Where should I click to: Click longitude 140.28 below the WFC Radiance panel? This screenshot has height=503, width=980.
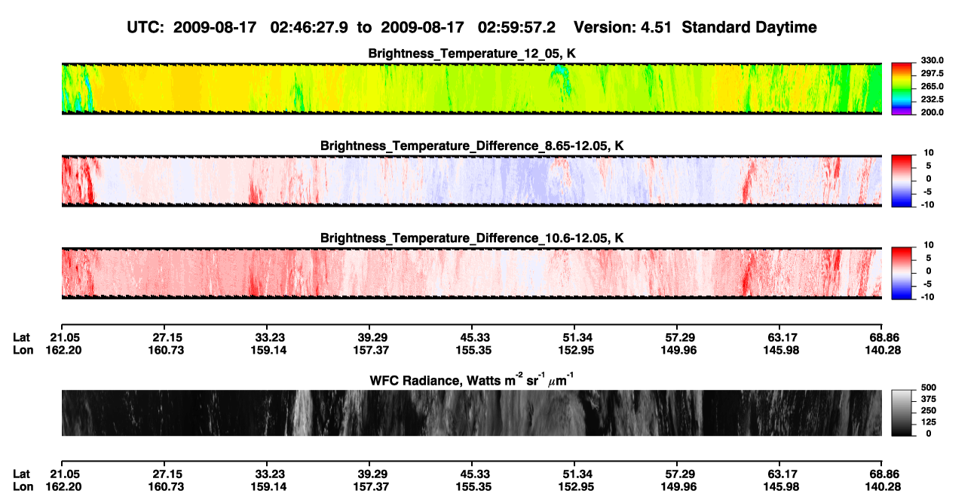tap(883, 486)
